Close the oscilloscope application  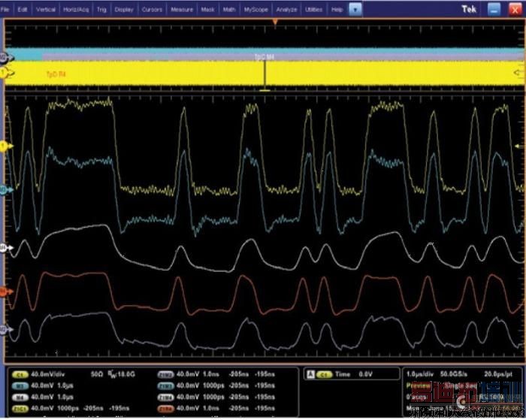click(x=515, y=10)
